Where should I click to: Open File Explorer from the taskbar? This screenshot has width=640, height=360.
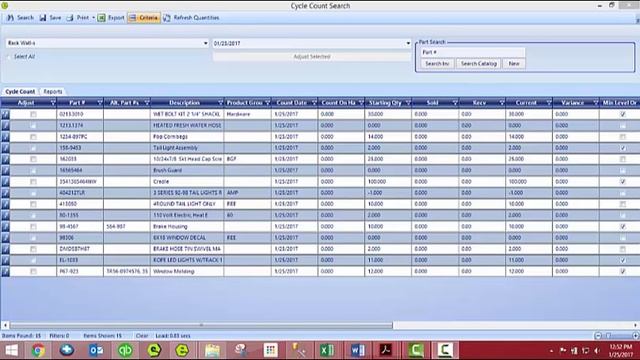(x=212, y=351)
